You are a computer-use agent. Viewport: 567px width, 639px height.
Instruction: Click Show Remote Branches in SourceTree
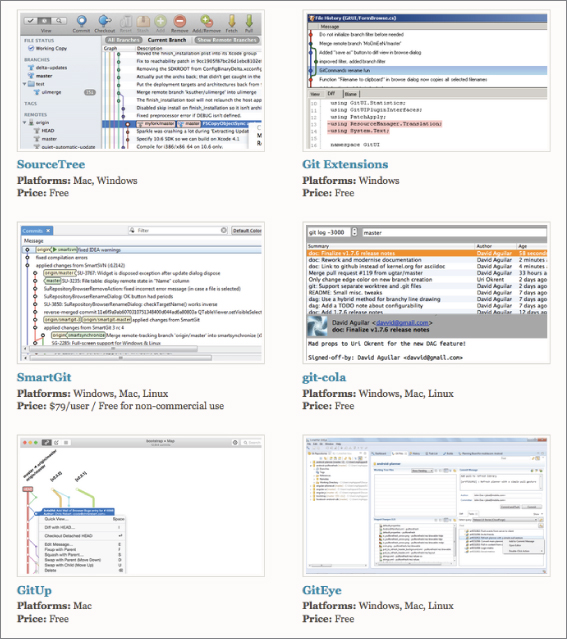coord(227,40)
